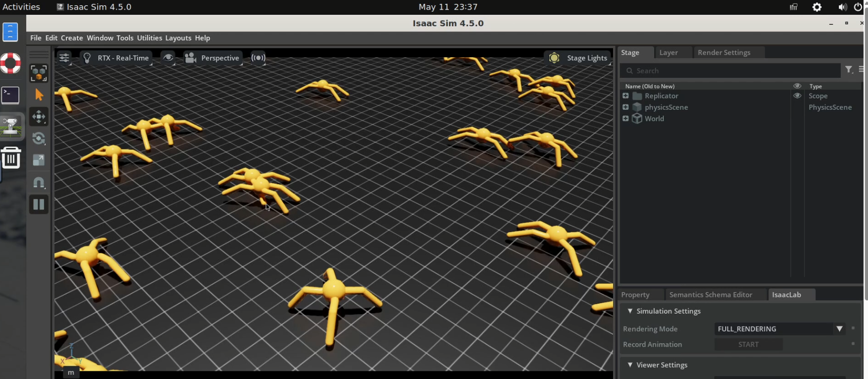
Task: Open the Layouts menu
Action: (178, 38)
